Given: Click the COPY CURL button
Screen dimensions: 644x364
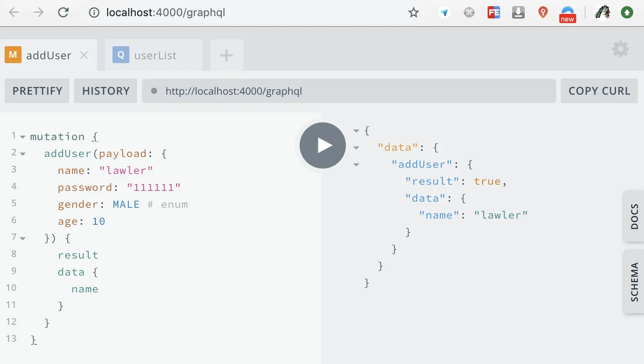Looking at the screenshot, I should point(599,91).
